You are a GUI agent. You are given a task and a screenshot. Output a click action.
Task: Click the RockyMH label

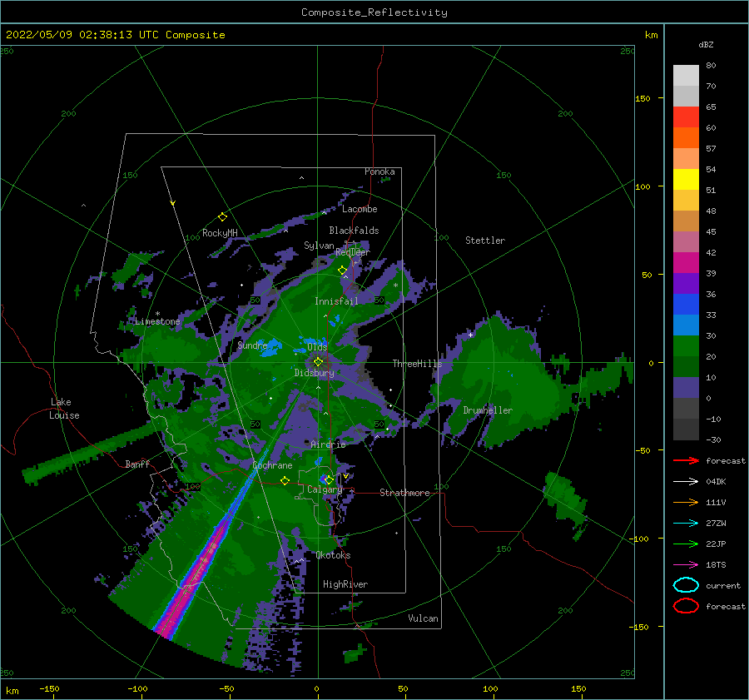[220, 233]
